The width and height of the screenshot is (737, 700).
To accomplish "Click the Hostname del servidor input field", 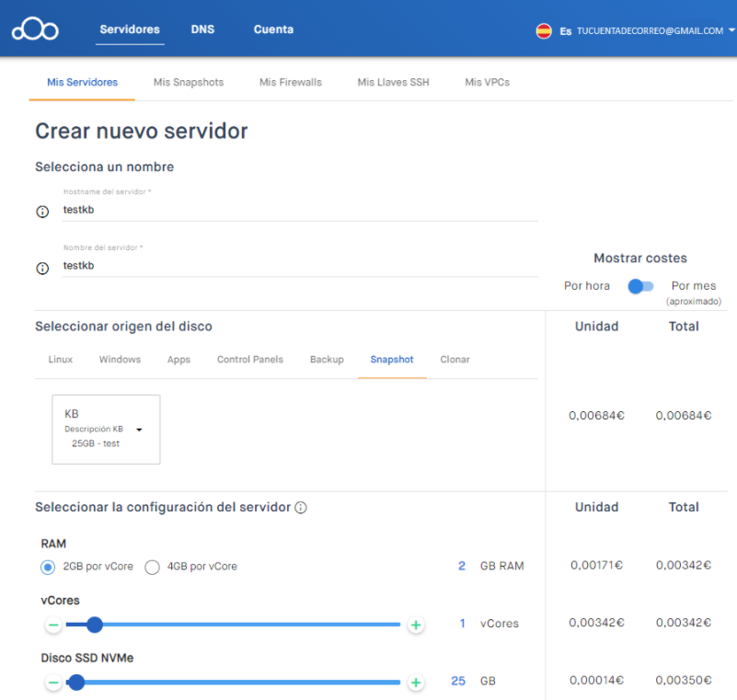I will coord(300,210).
